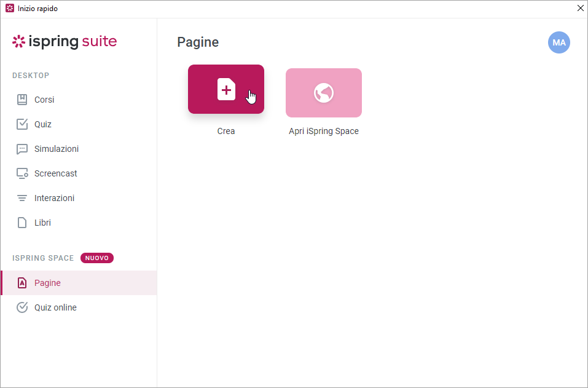The image size is (588, 388).
Task: Click the iSpring Suite logo
Action: 65,42
